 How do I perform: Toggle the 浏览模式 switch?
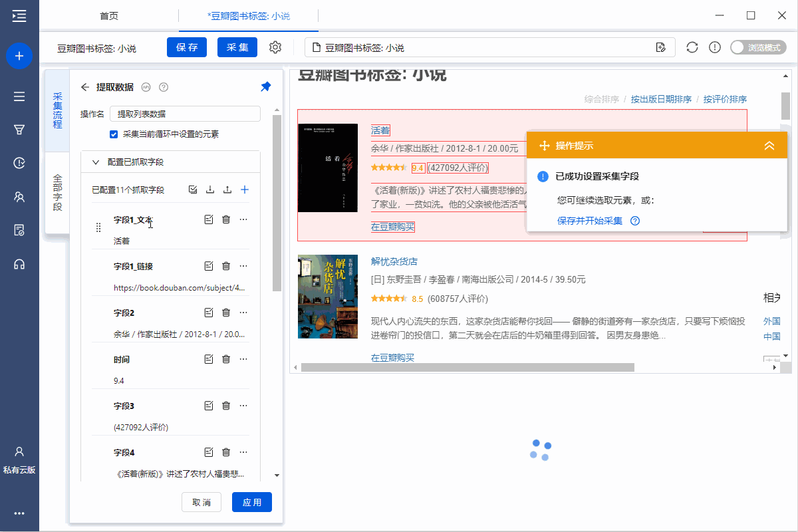(x=758, y=47)
